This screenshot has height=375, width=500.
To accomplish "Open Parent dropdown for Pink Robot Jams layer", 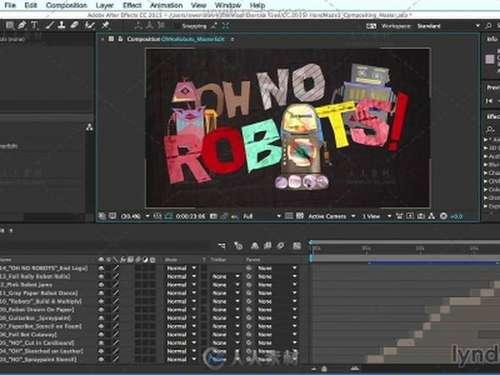I will click(x=277, y=285).
